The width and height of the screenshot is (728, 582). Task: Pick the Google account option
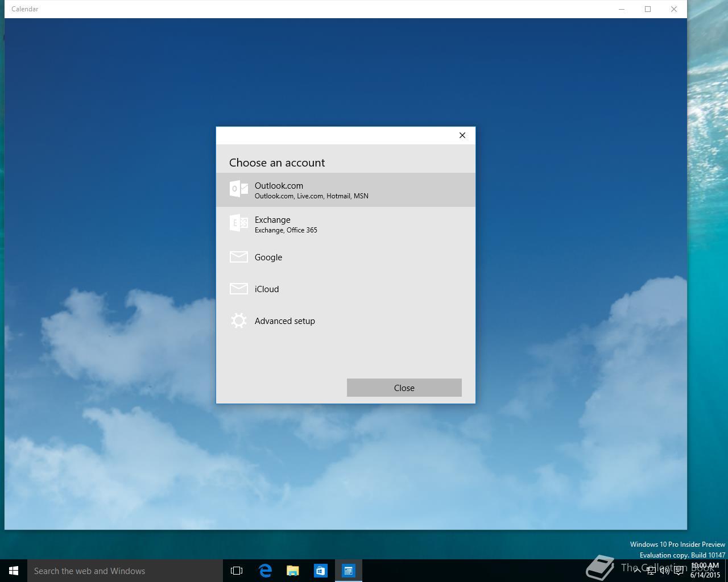346,257
